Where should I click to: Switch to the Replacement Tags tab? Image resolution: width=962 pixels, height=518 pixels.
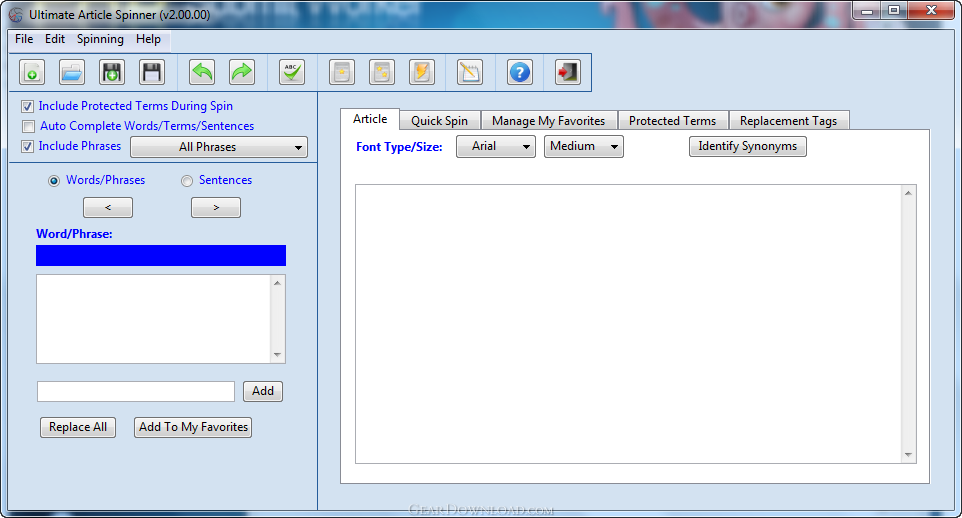[x=788, y=121]
